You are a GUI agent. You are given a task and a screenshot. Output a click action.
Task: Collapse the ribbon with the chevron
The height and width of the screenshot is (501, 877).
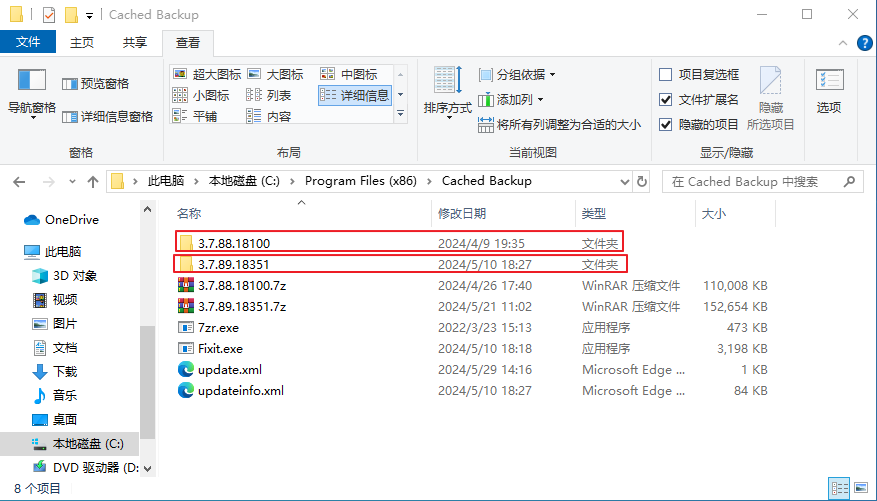click(x=843, y=43)
